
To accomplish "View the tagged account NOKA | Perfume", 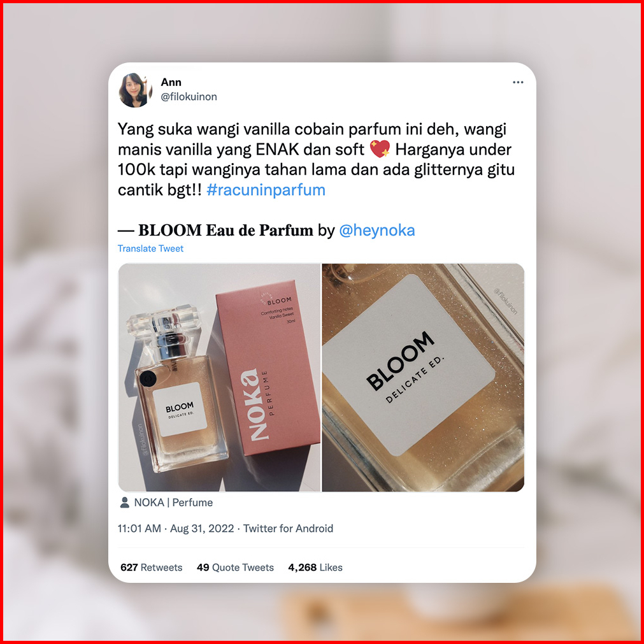I will click(173, 503).
